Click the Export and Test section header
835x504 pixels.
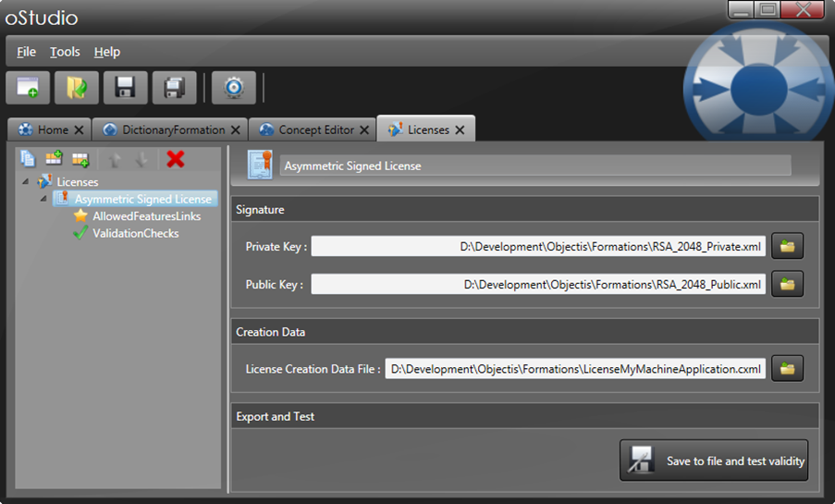tap(524, 416)
